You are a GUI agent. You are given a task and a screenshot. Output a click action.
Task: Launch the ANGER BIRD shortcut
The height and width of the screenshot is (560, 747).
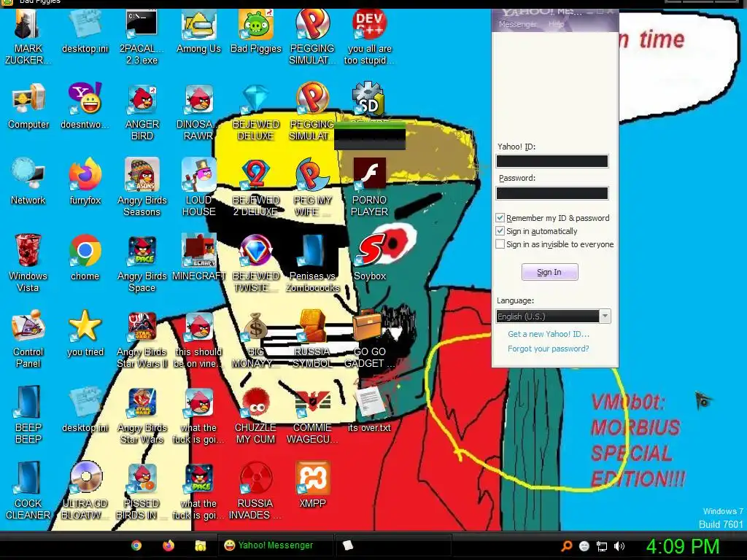(x=142, y=112)
